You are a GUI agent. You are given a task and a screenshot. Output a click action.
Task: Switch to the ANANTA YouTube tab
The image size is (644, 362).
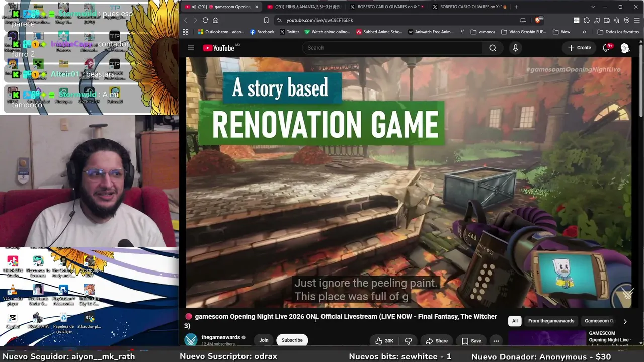[303, 7]
